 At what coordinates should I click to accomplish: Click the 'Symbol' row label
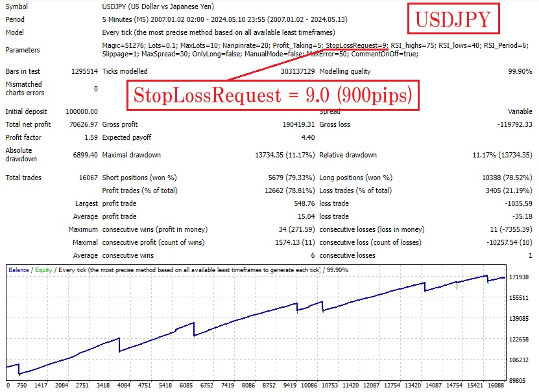pos(16,6)
